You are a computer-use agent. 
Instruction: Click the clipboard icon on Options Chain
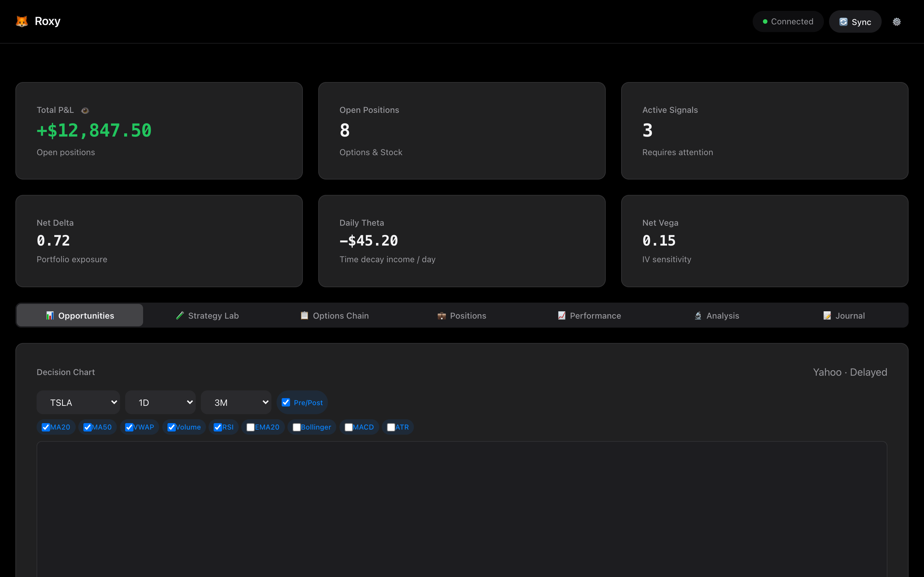(304, 315)
